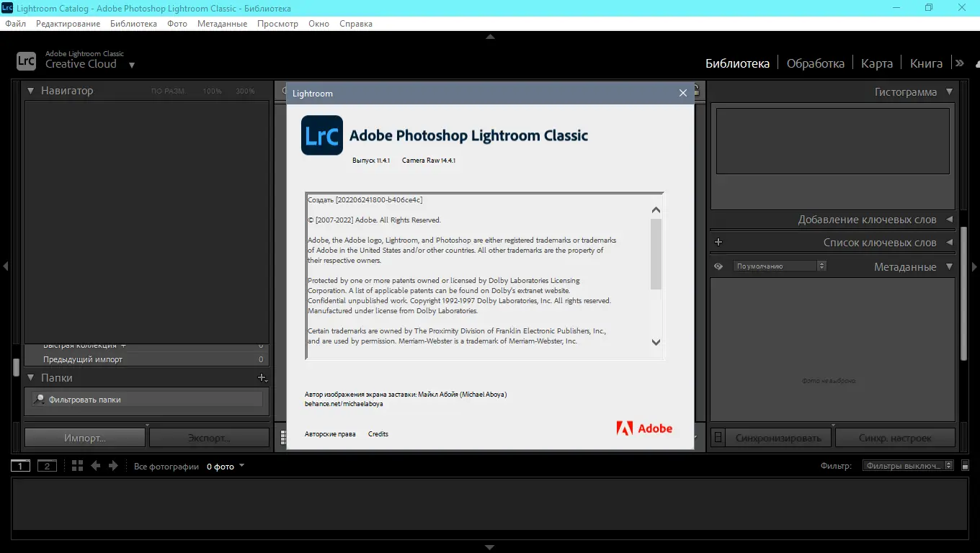Collapse the Навигатор panel triangle
The image size is (980, 553).
click(x=31, y=91)
